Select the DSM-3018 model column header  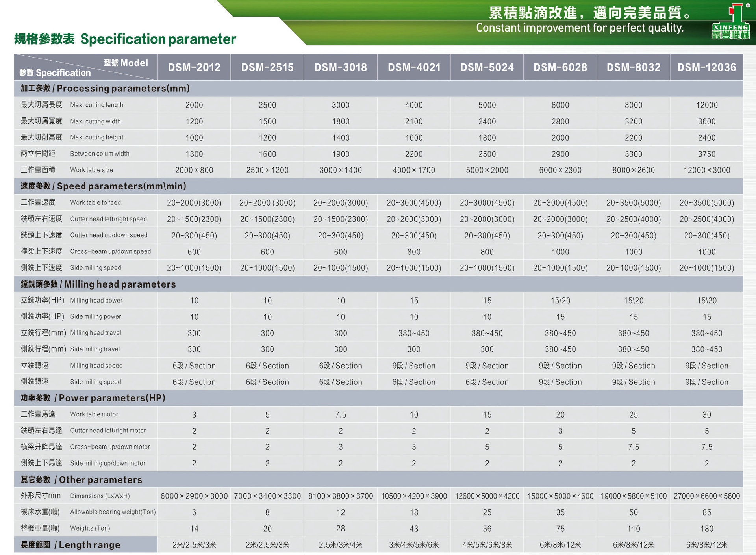(x=341, y=67)
